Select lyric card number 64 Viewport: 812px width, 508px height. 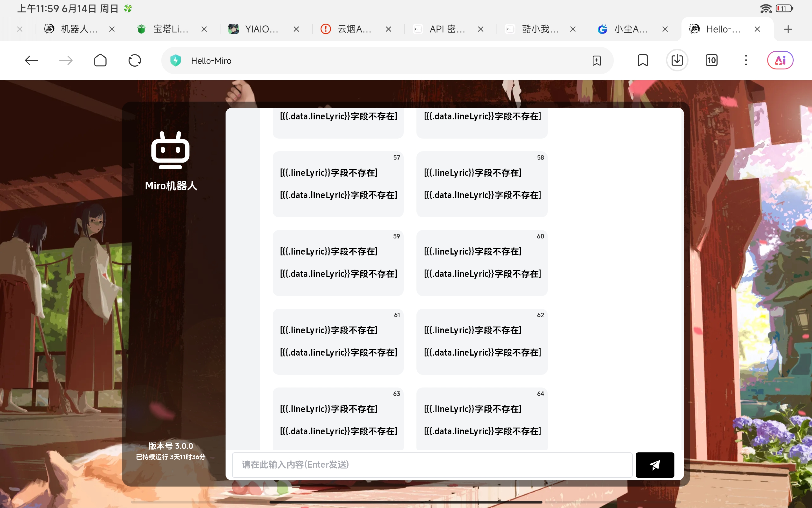click(x=482, y=419)
